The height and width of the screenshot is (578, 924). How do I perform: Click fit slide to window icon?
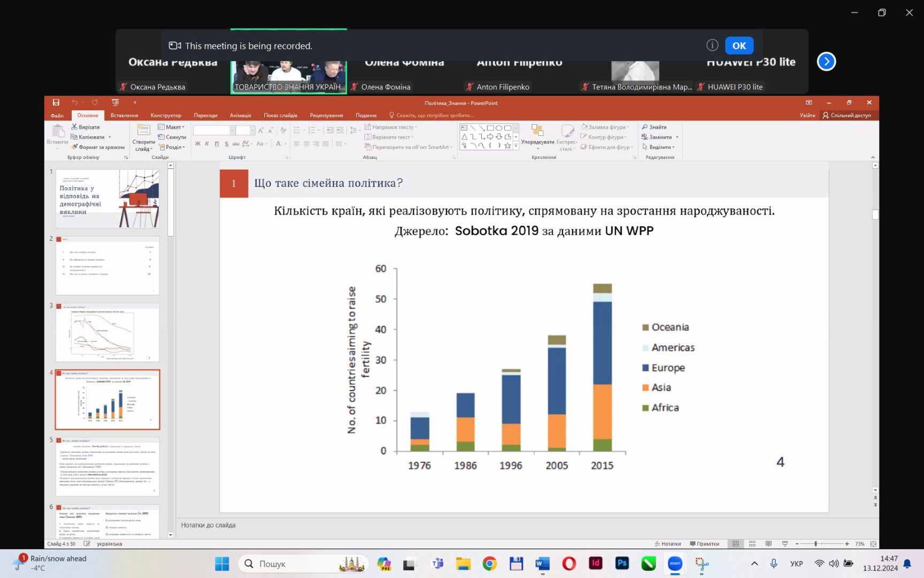click(873, 544)
